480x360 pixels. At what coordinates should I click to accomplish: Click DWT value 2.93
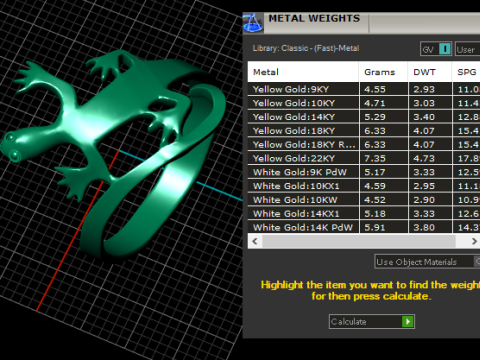click(424, 89)
